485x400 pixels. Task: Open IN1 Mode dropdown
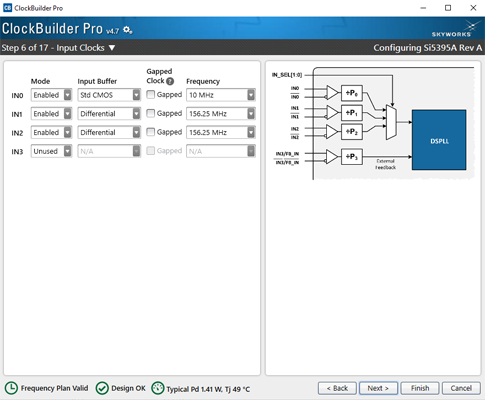pyautogui.click(x=51, y=114)
